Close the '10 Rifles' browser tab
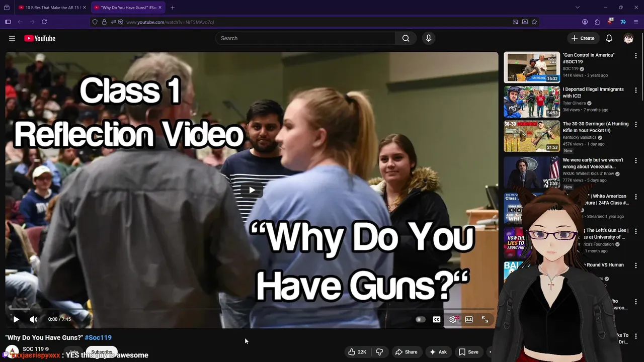 pos(85,8)
